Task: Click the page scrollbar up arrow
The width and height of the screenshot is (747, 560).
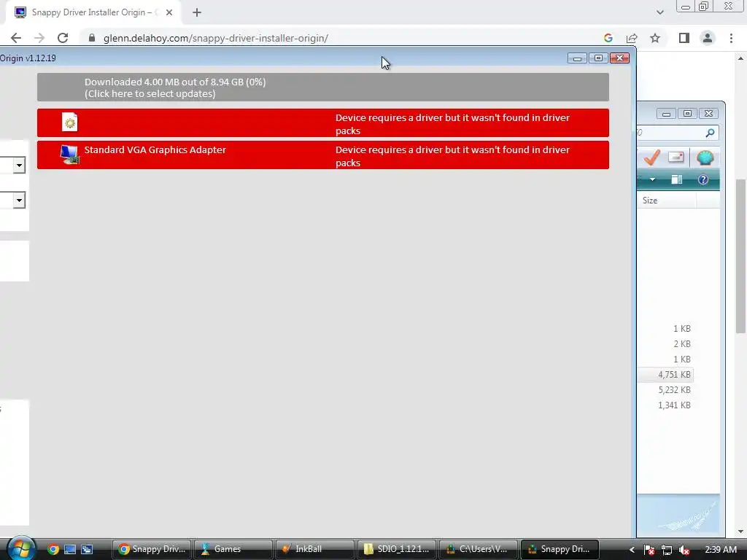Action: tap(740, 58)
